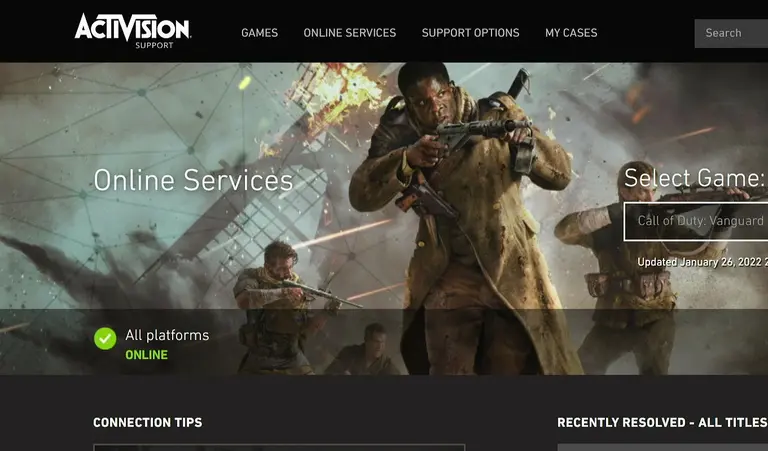Click the Recently Resolved - All Titles heading
This screenshot has width=768, height=451.
(x=662, y=422)
